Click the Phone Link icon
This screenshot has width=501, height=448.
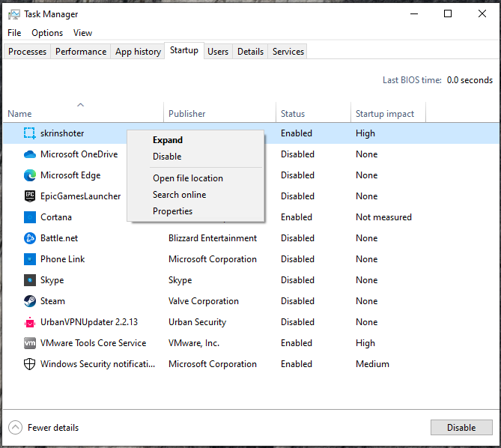[30, 259]
